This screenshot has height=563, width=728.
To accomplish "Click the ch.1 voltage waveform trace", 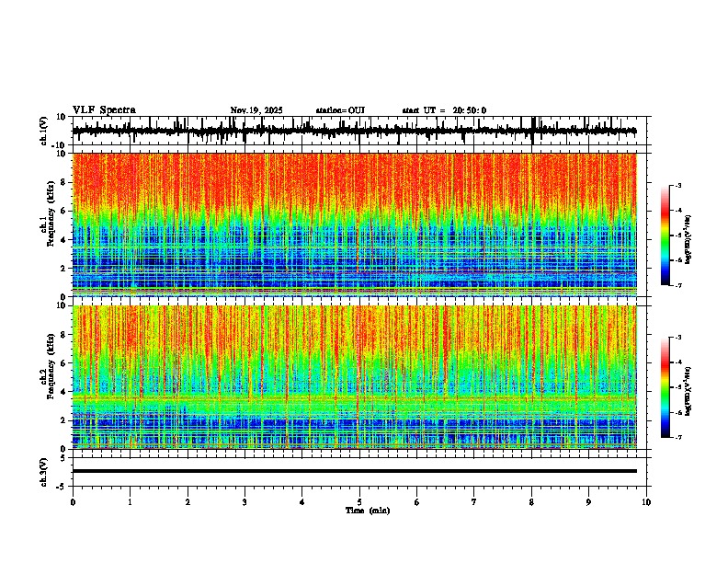I will (x=354, y=131).
